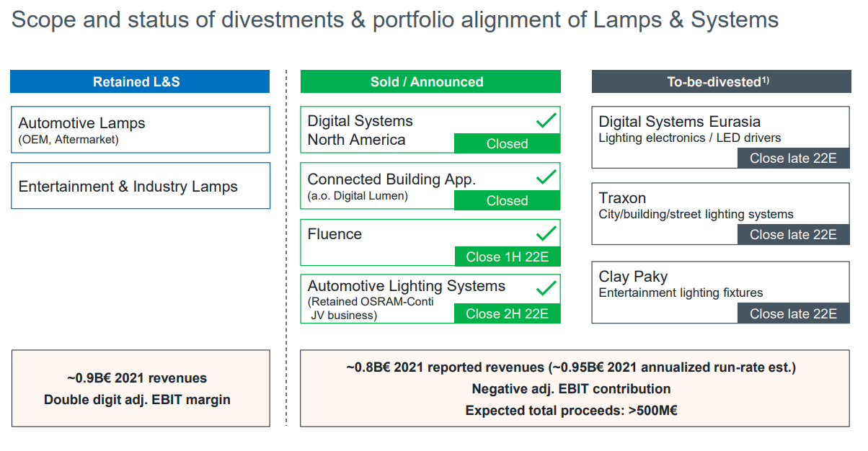This screenshot has height=451, width=868.
Task: Click the Close late 22E badge under Traxon
Action: [793, 234]
